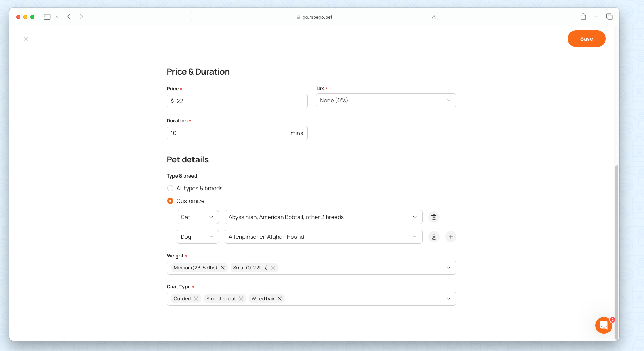Image resolution: width=644 pixels, height=351 pixels.
Task: Remove the Small(0-22lbs) weight tag
Action: pos(273,268)
